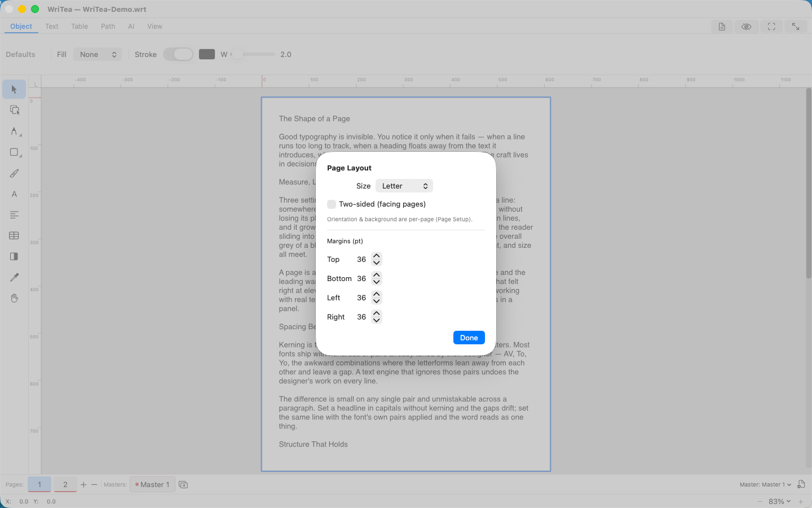Click the vertical scrollbar on the right
This screenshot has height=508, width=812.
click(x=809, y=183)
